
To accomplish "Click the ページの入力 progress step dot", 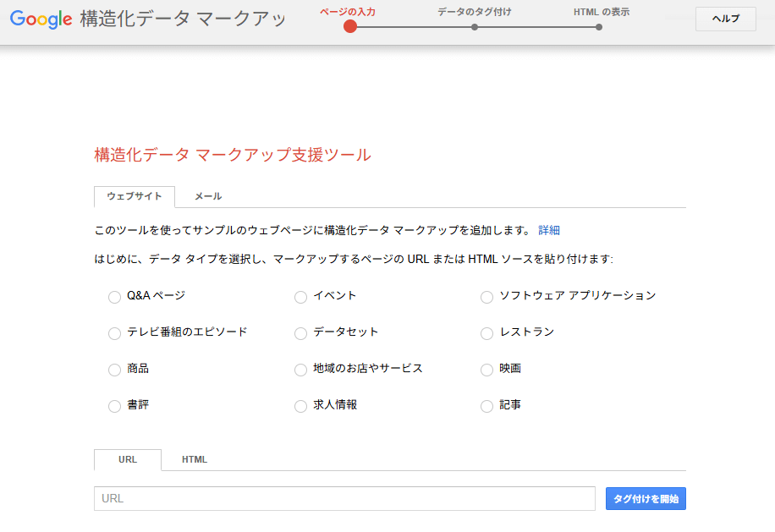I will (350, 26).
